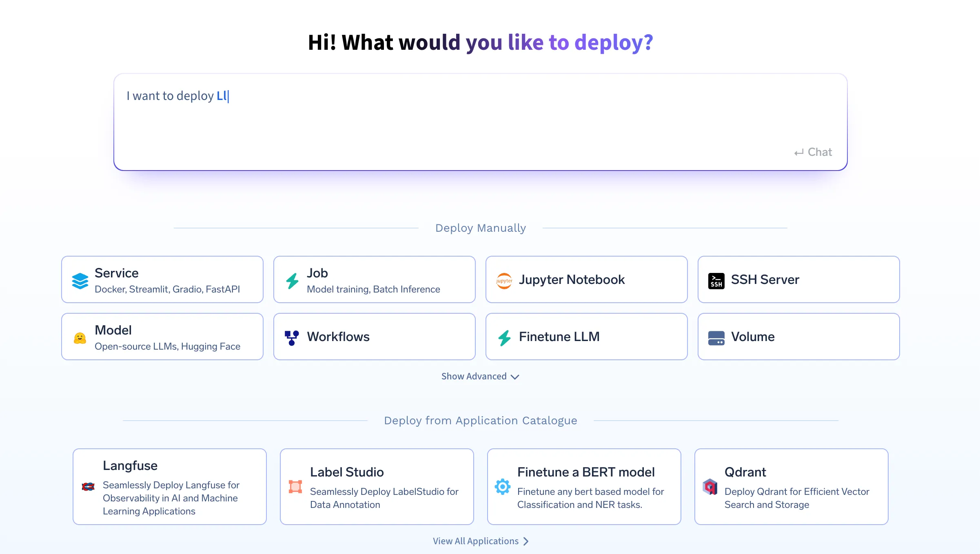Click the Qdrant logo icon
980x554 pixels.
coord(710,487)
